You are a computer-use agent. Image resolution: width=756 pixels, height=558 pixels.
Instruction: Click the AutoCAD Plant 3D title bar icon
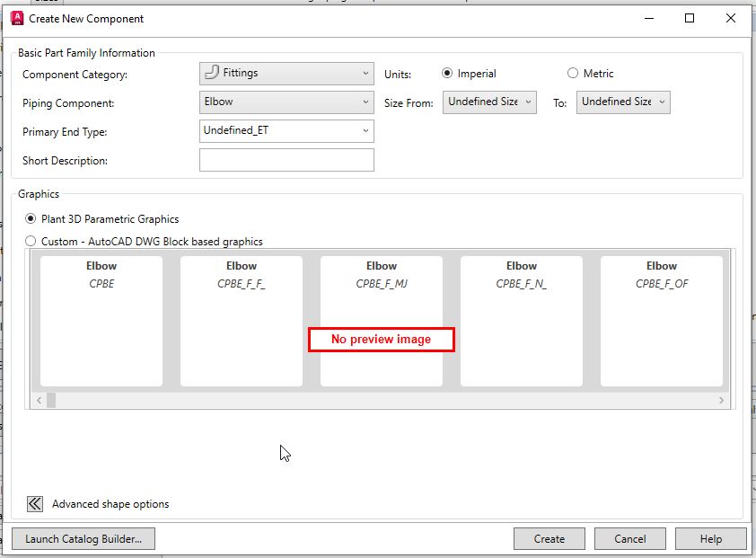point(17,18)
